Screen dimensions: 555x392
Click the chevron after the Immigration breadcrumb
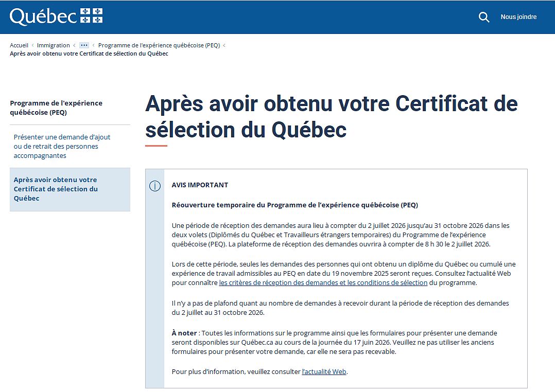pos(74,45)
